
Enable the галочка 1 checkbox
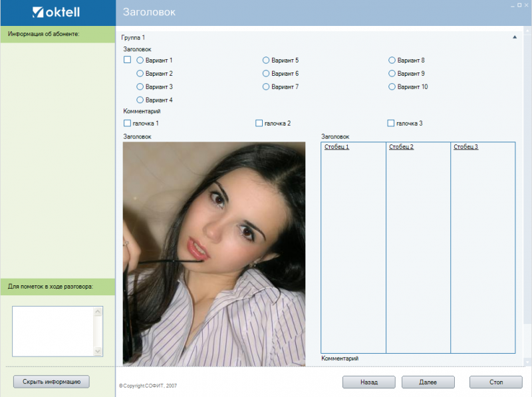(127, 123)
